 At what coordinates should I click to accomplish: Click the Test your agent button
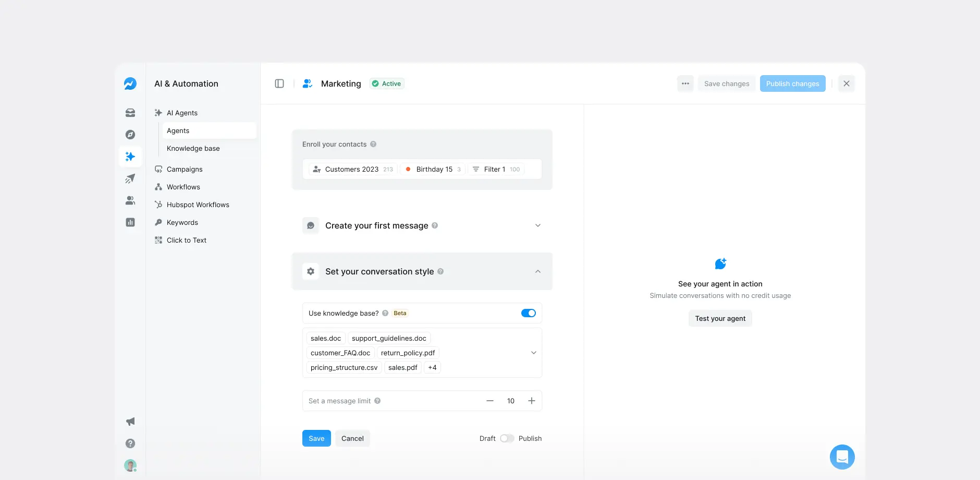pyautogui.click(x=720, y=318)
